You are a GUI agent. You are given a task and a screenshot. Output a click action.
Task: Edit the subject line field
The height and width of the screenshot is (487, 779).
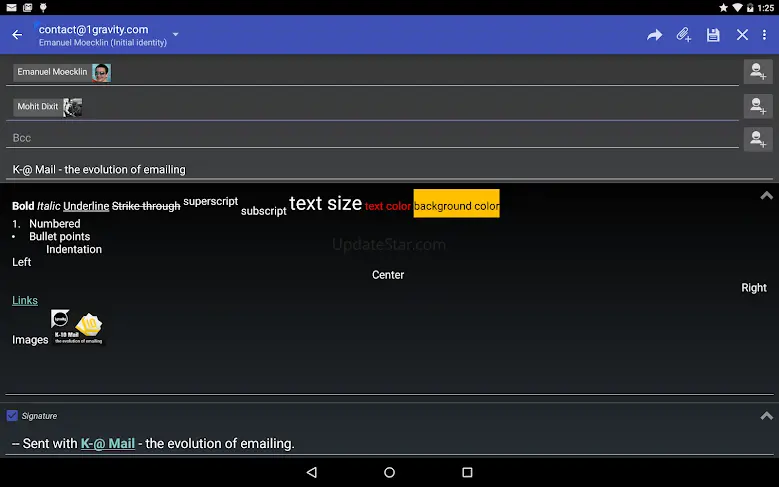(390, 169)
